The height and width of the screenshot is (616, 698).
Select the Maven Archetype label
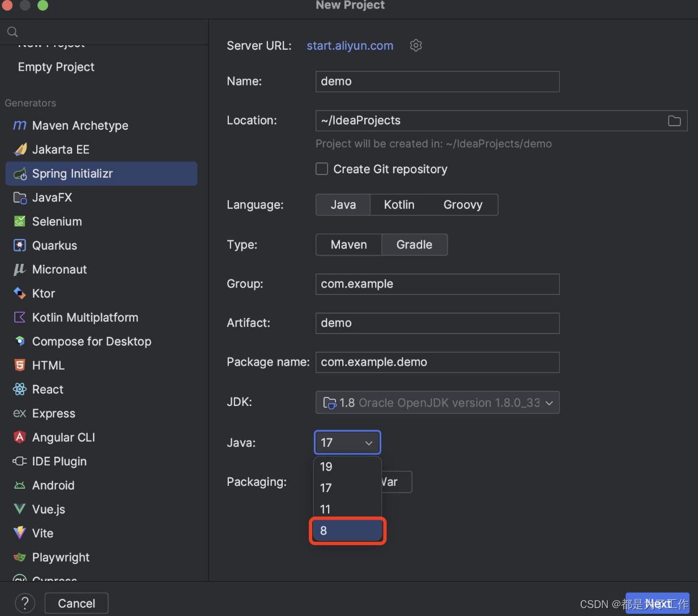point(80,126)
